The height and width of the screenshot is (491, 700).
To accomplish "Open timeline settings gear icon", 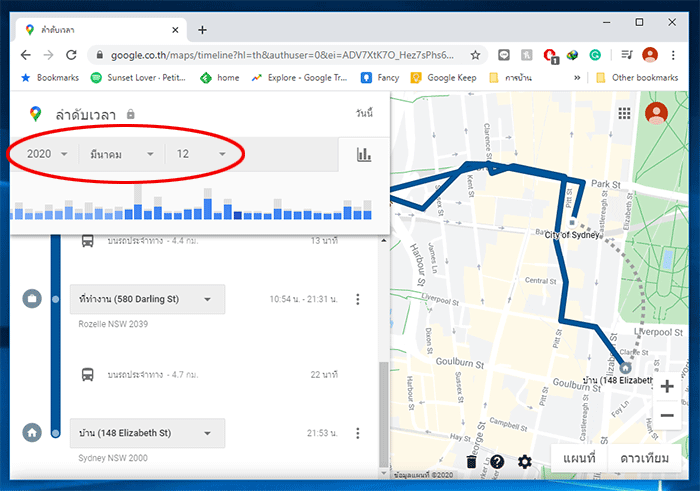I will 525,462.
